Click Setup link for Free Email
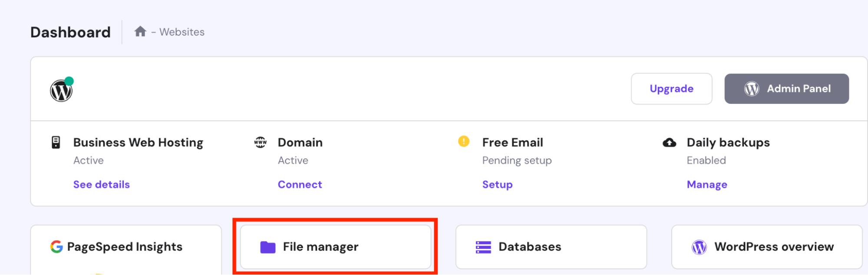 coord(497,185)
